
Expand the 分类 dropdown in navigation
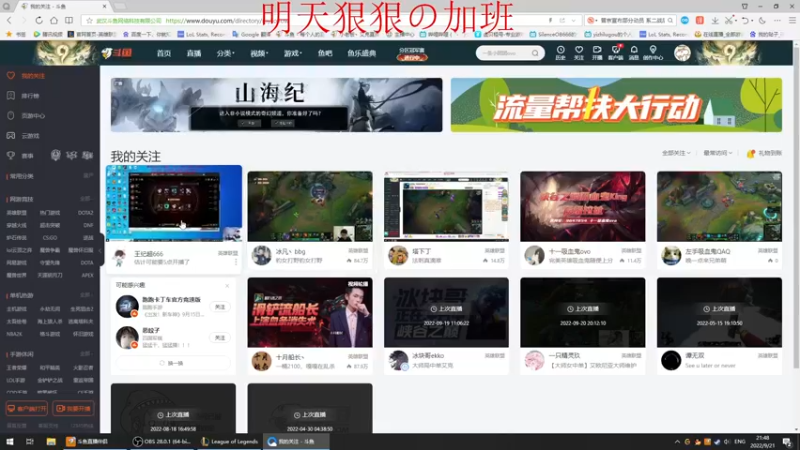pyautogui.click(x=225, y=53)
